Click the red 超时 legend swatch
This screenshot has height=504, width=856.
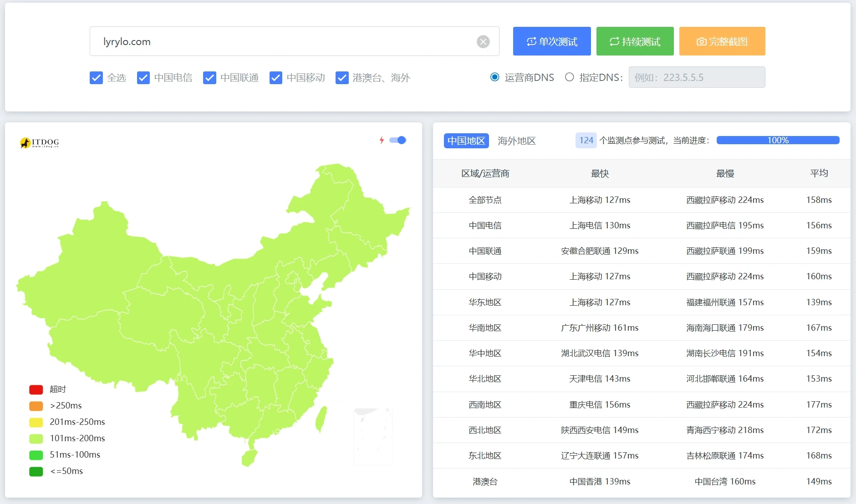click(36, 389)
